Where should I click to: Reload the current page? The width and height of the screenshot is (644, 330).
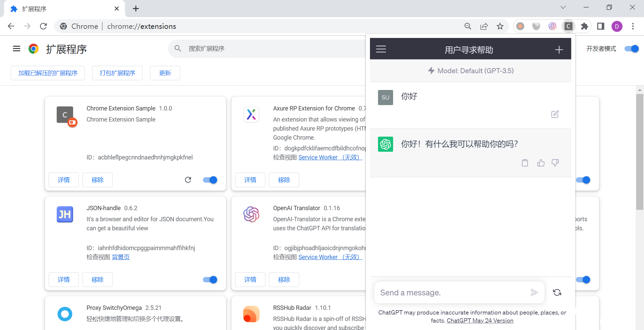coord(43,26)
